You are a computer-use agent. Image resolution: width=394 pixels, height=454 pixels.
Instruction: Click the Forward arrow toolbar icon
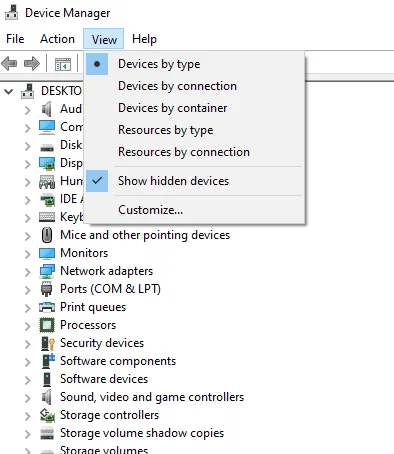(32, 63)
